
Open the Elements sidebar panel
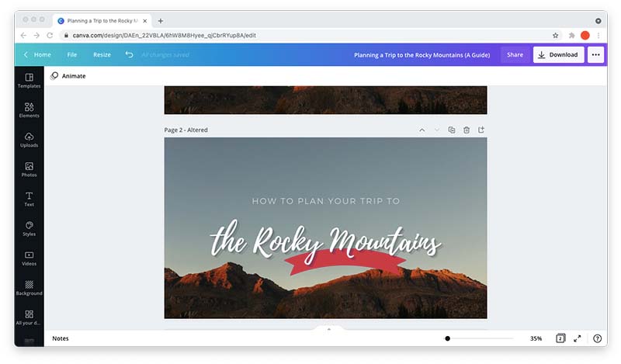point(29,110)
